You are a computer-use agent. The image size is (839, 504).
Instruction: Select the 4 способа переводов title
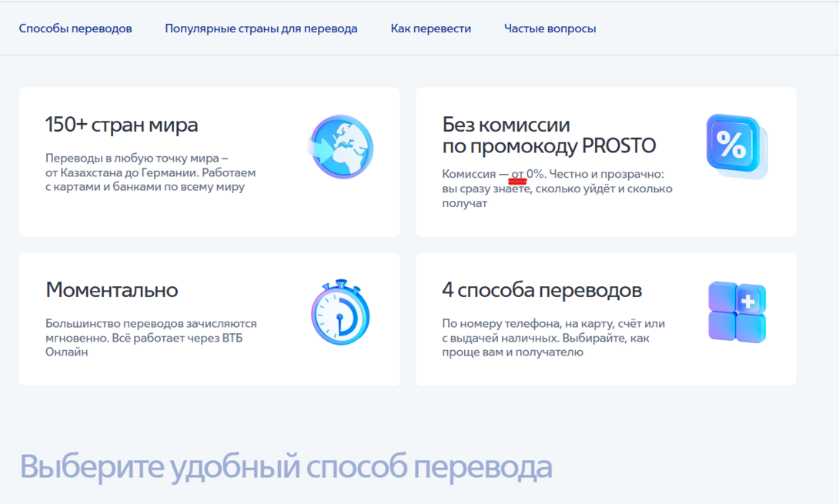click(542, 290)
